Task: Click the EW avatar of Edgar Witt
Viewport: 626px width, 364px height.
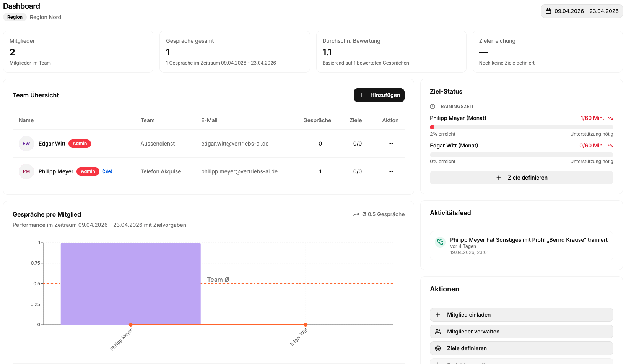Action: 26,144
